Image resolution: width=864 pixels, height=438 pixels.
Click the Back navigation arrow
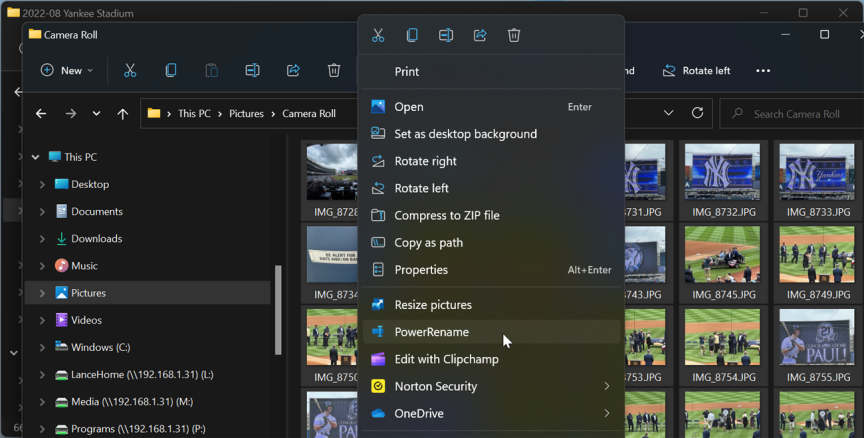click(41, 114)
